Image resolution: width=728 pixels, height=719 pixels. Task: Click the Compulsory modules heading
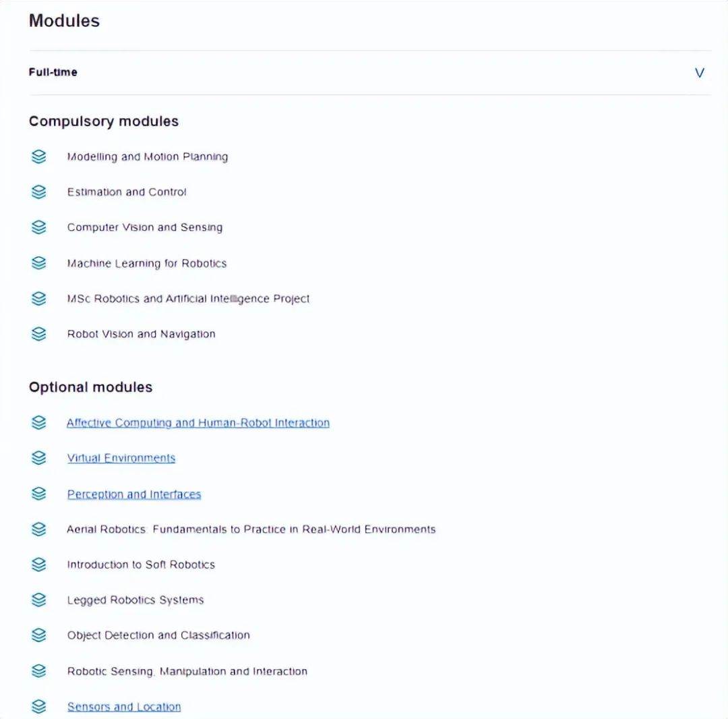coord(104,121)
